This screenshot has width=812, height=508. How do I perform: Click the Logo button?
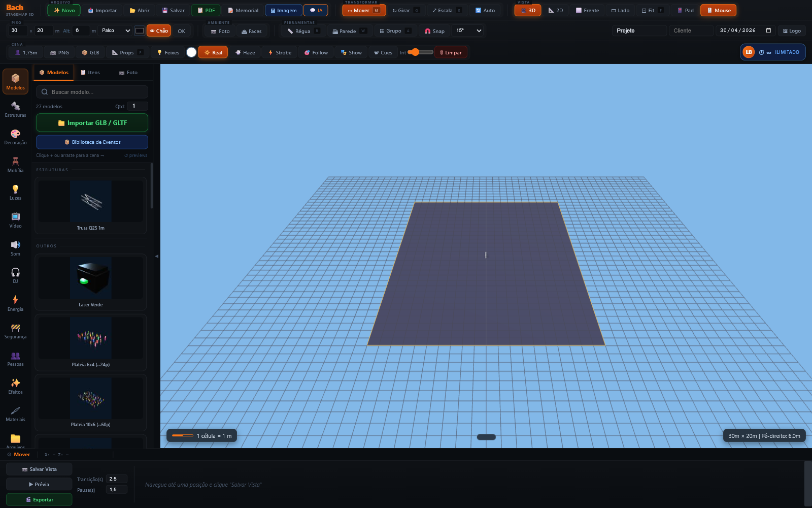(792, 31)
